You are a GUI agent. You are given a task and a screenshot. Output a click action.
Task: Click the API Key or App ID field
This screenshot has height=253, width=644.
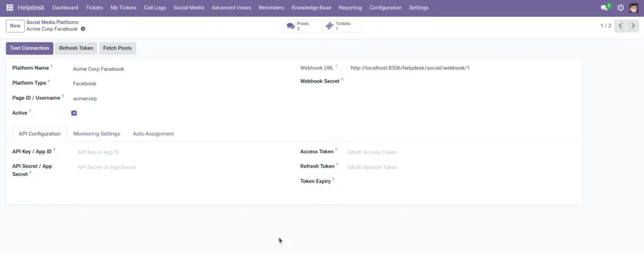click(183, 152)
